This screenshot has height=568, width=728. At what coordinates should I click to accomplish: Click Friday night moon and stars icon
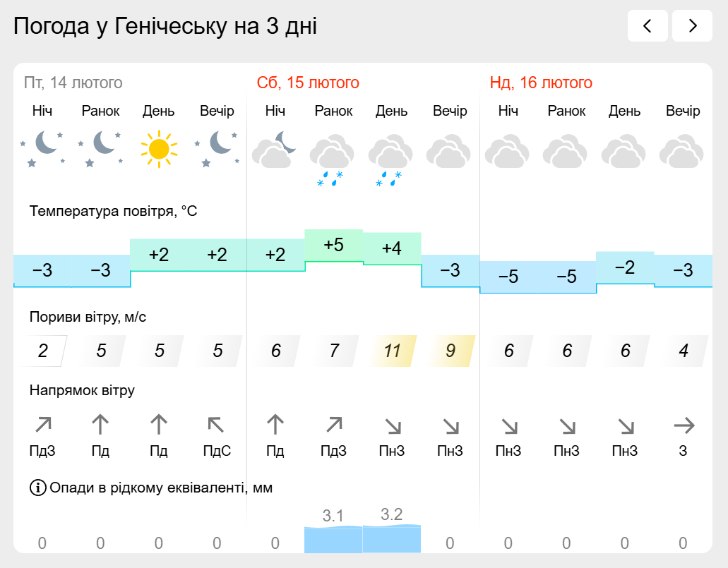[42, 149]
